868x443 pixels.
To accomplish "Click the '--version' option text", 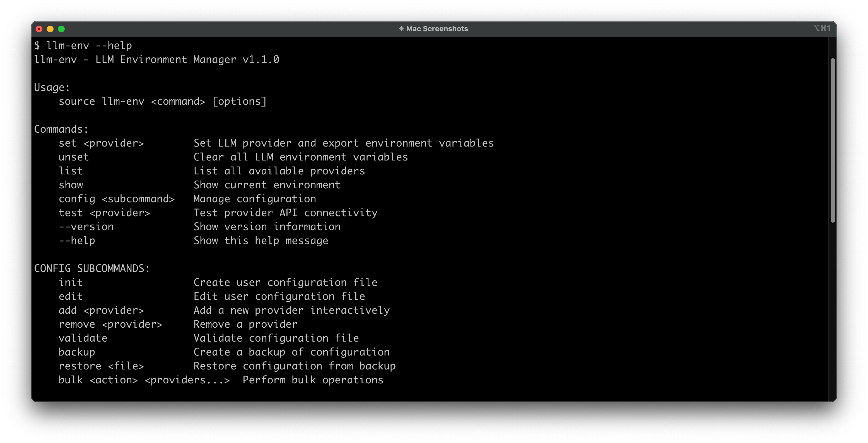I will point(86,227).
